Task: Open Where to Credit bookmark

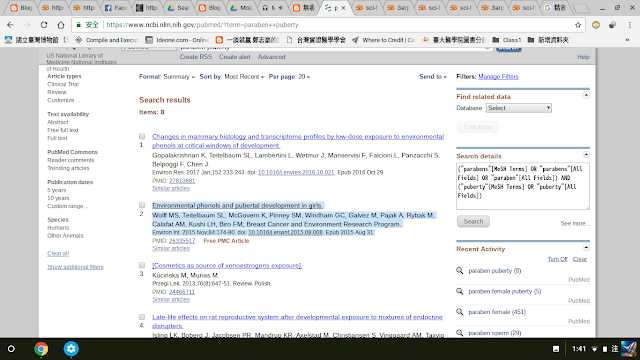Action: pyautogui.click(x=383, y=40)
